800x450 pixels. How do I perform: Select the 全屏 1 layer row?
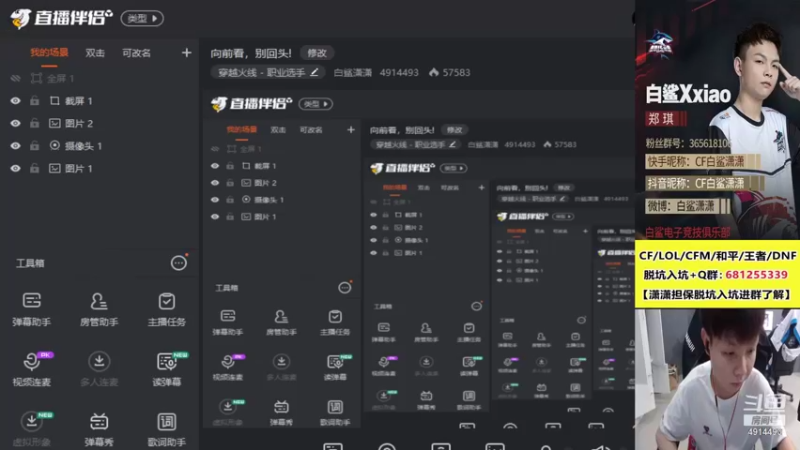coord(99,78)
